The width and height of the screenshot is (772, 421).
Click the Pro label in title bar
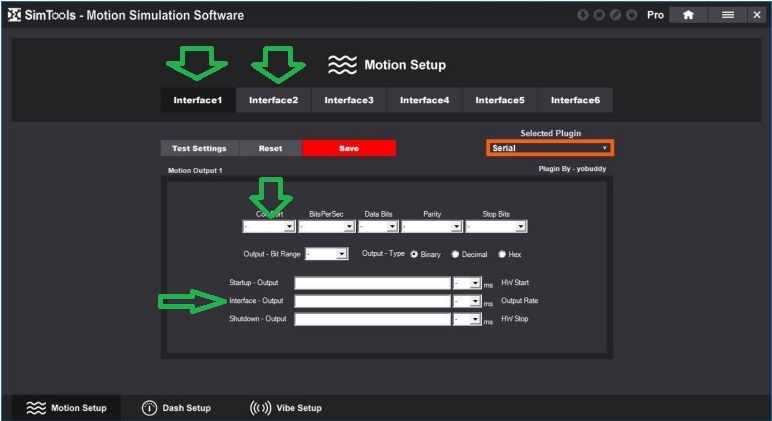(655, 15)
